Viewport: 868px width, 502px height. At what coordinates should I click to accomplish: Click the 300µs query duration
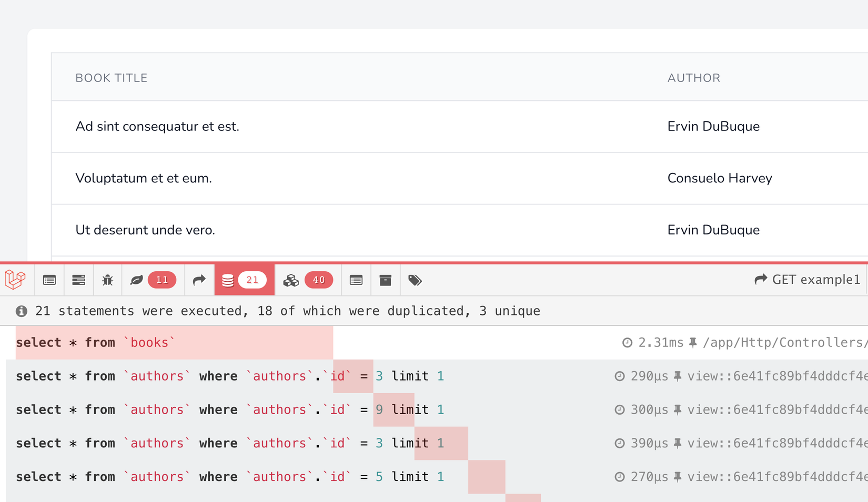pos(649,410)
